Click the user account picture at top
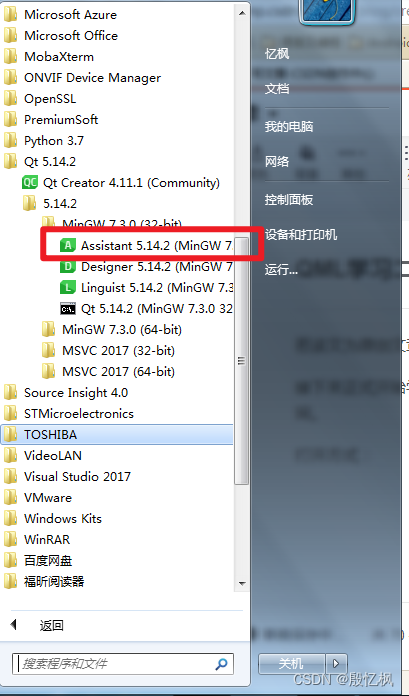 328,11
